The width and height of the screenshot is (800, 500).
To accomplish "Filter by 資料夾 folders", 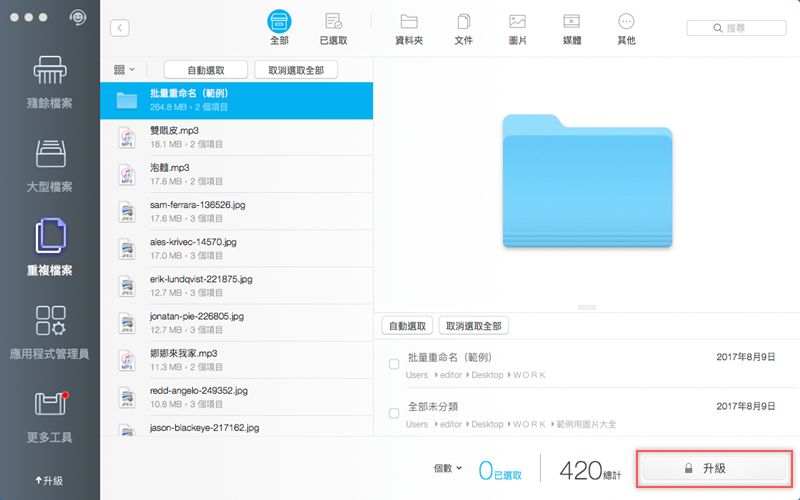I will click(409, 29).
